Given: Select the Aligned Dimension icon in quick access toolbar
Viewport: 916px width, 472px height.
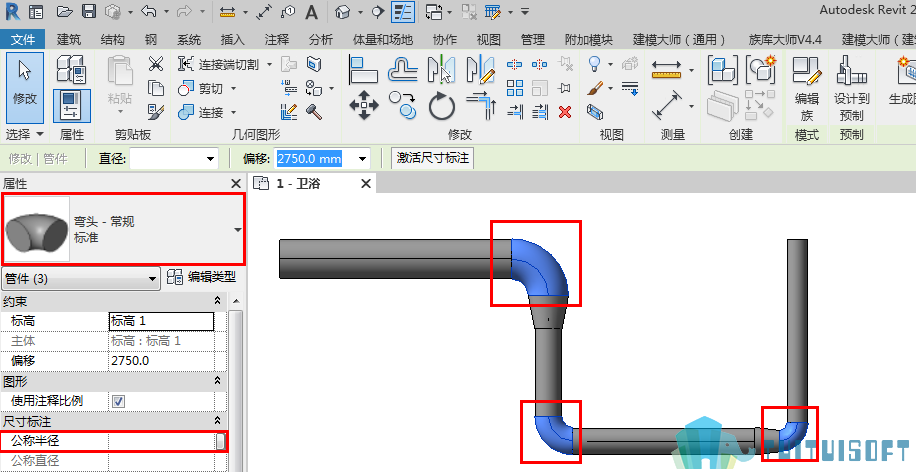Looking at the screenshot, I should [264, 12].
